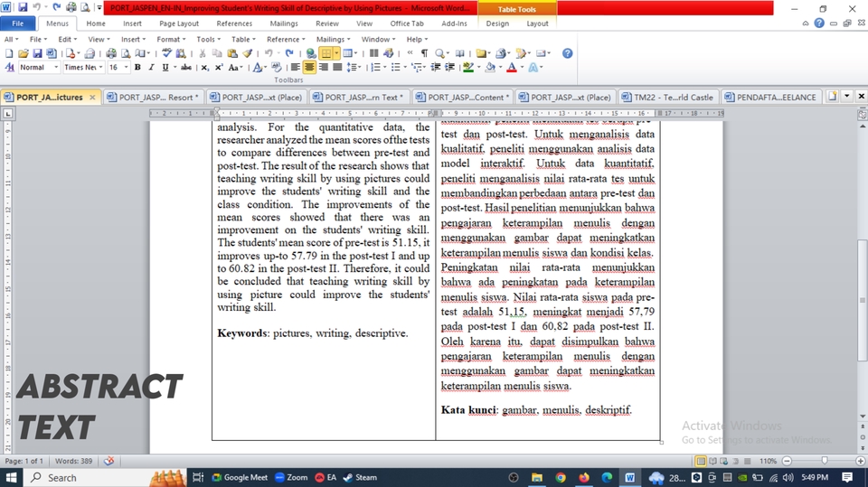Expand the All dropdown menu
This screenshot has width=868, height=487.
coord(11,39)
